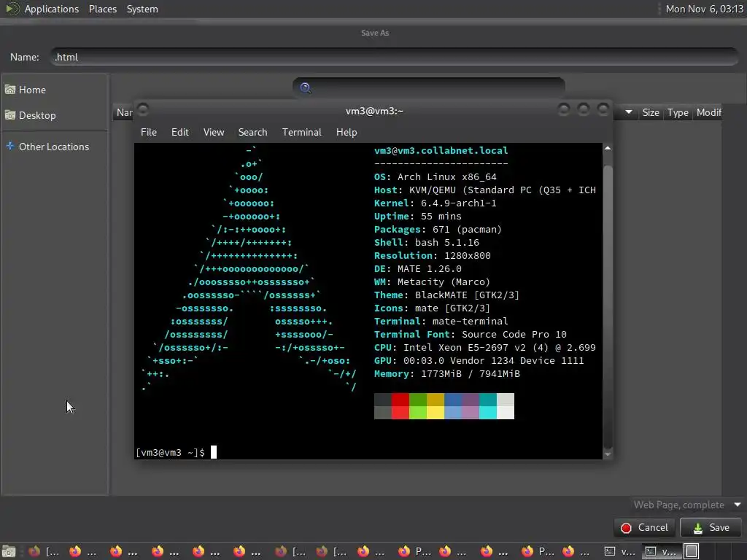Open the Places menu in top panel
Viewport: 747px width, 560px height.
click(x=102, y=9)
